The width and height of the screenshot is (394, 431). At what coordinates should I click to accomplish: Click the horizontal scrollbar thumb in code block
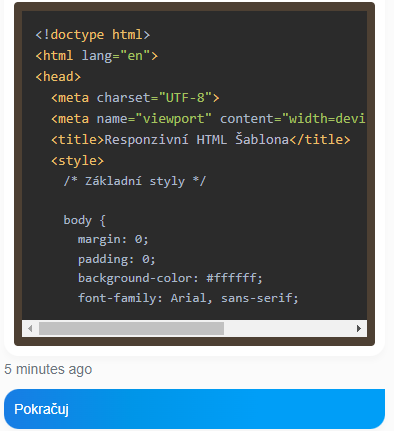(131, 329)
